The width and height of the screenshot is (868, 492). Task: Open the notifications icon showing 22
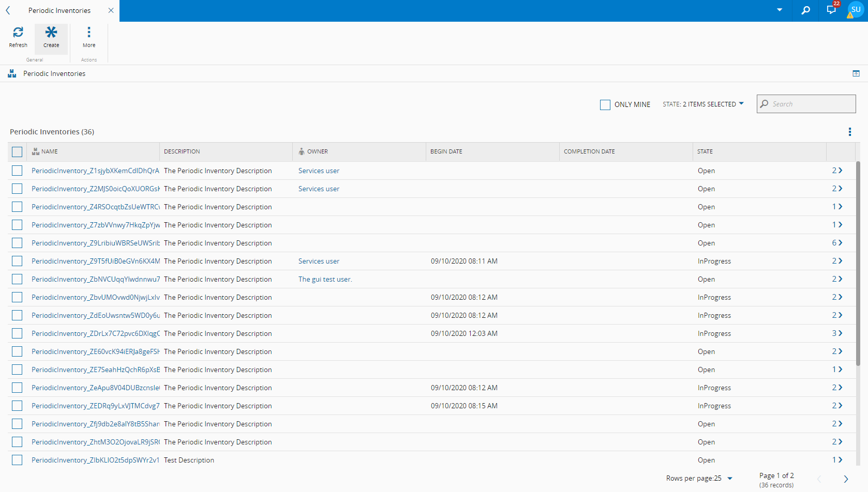[x=831, y=10]
